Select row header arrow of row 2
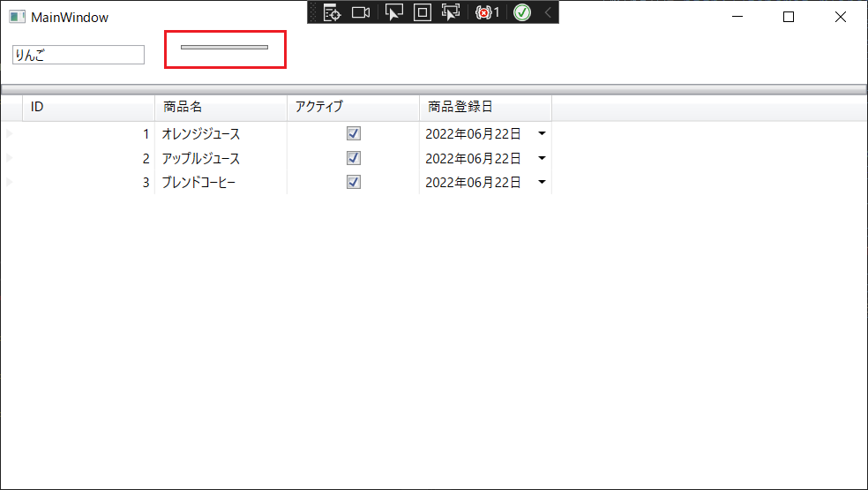868x490 pixels. point(11,158)
